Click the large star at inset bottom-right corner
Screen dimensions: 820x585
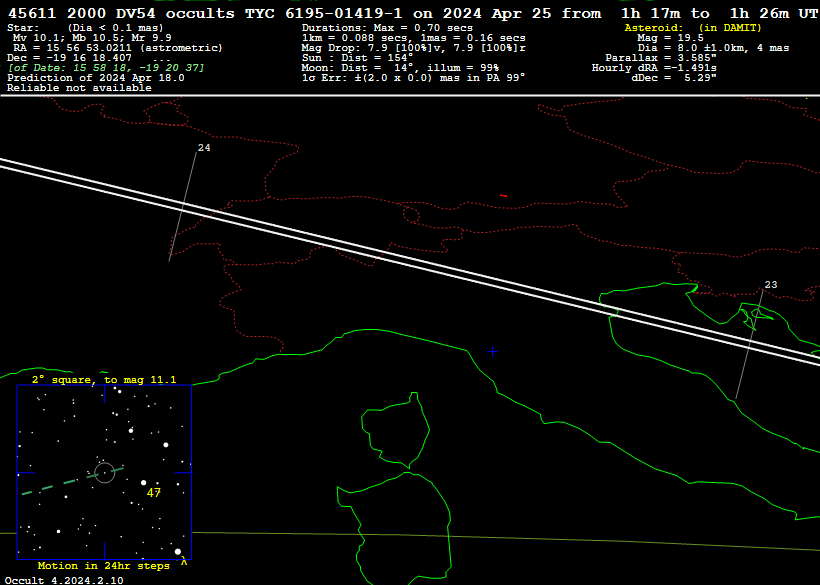(178, 552)
